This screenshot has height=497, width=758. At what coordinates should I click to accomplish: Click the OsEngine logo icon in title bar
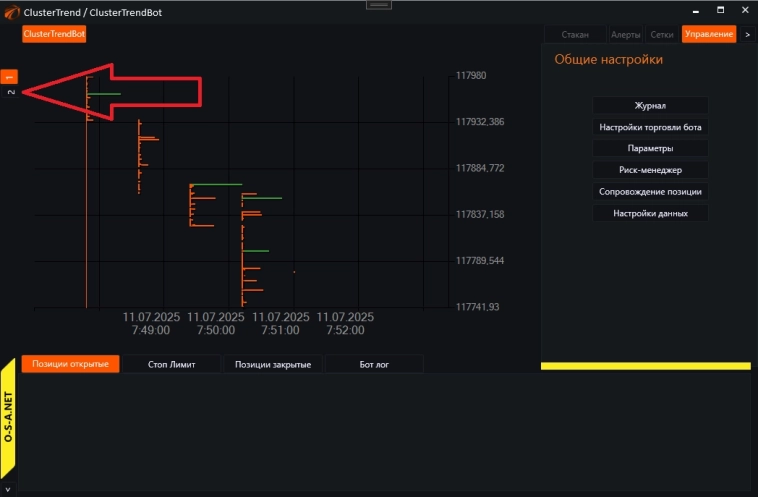tap(11, 12)
